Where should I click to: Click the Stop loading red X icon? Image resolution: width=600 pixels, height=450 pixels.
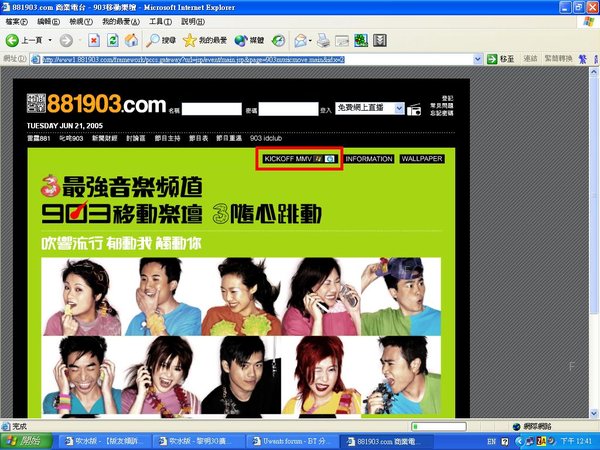(94, 40)
